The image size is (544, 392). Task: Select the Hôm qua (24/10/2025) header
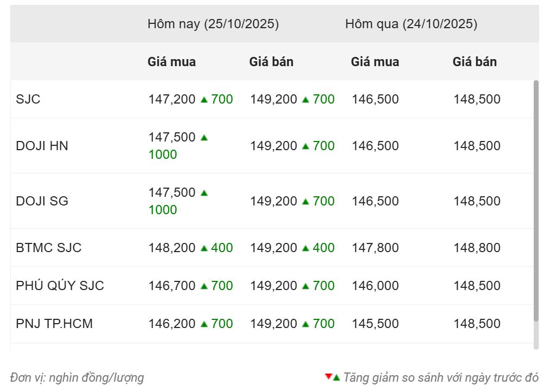411,24
